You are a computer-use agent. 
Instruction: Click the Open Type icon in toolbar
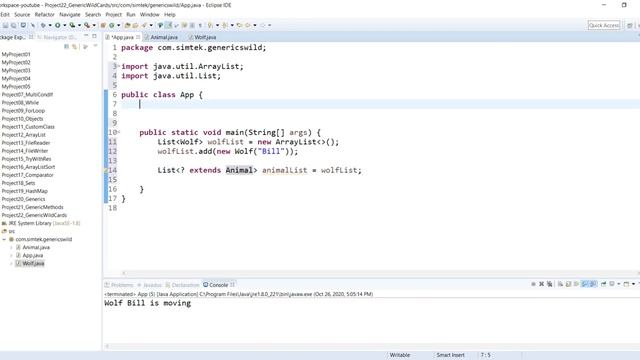point(127,25)
